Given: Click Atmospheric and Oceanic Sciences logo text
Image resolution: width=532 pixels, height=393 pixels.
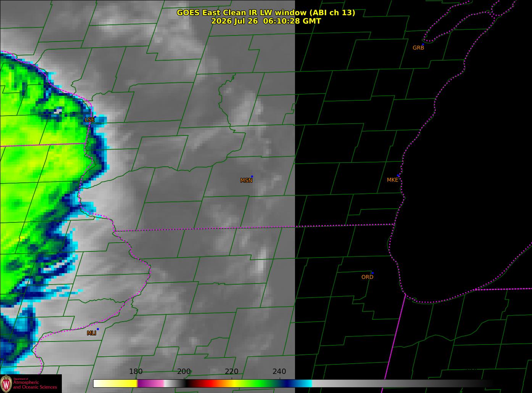Looking at the screenshot, I should (x=35, y=385).
